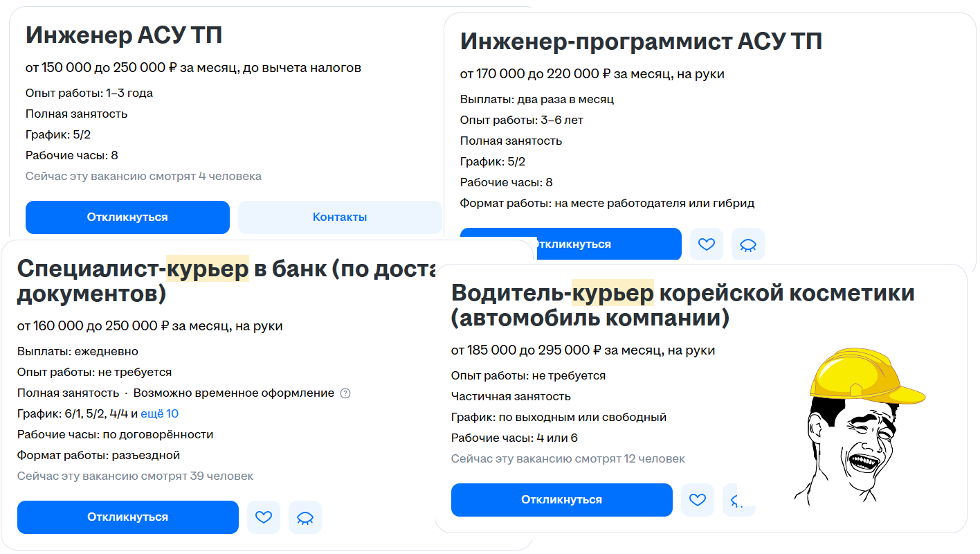Open Водитель-курьер корейской косметики vacancy title
Viewport: 980px width, 554px height.
click(683, 305)
